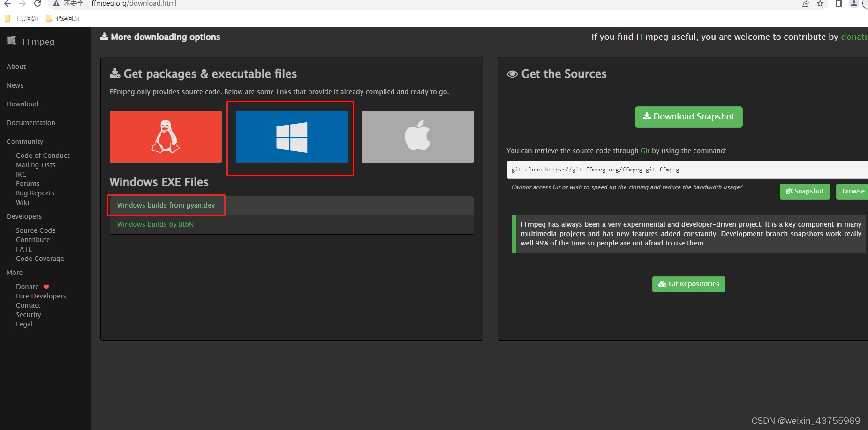Screen dimensions: 868x430
Task: Open the Bug Reports sidebar link
Action: pos(35,193)
